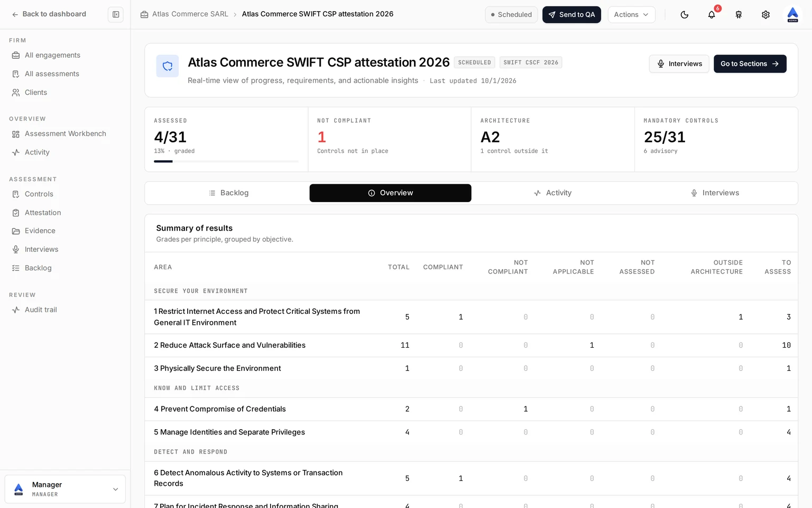Open the Actions dropdown

click(x=631, y=15)
